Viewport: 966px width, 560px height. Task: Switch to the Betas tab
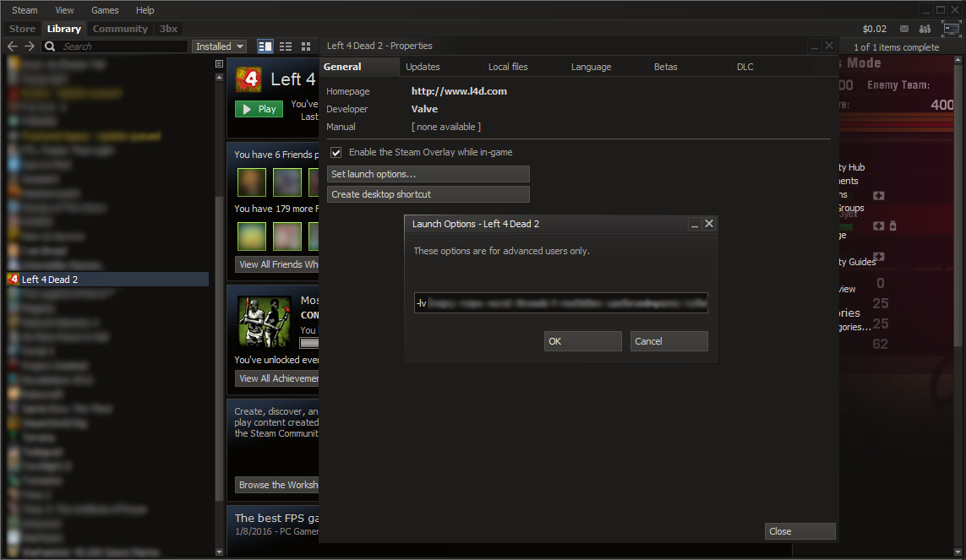click(665, 67)
